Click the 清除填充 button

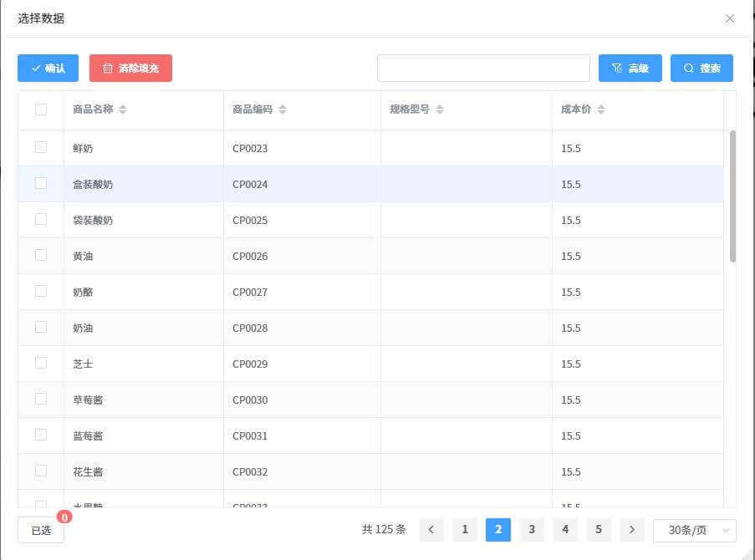coord(130,69)
